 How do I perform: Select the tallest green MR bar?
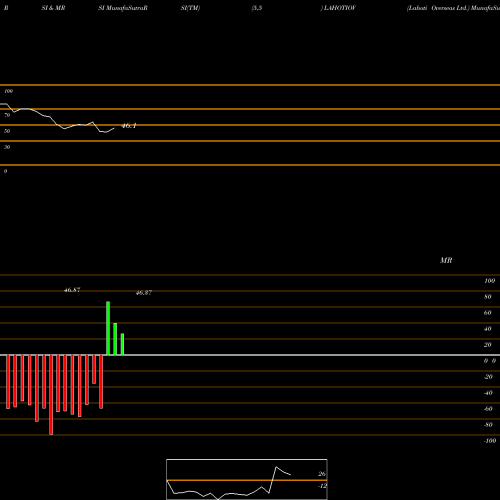point(108,328)
